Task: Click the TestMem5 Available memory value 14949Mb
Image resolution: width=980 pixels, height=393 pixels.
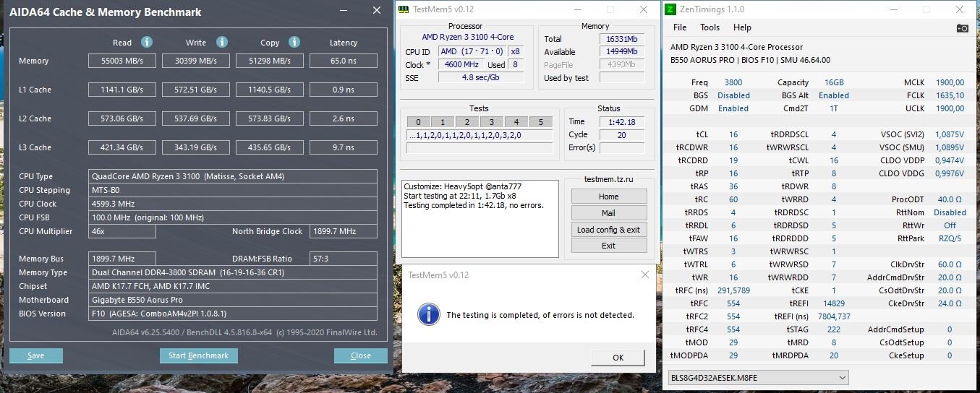Action: tap(621, 52)
